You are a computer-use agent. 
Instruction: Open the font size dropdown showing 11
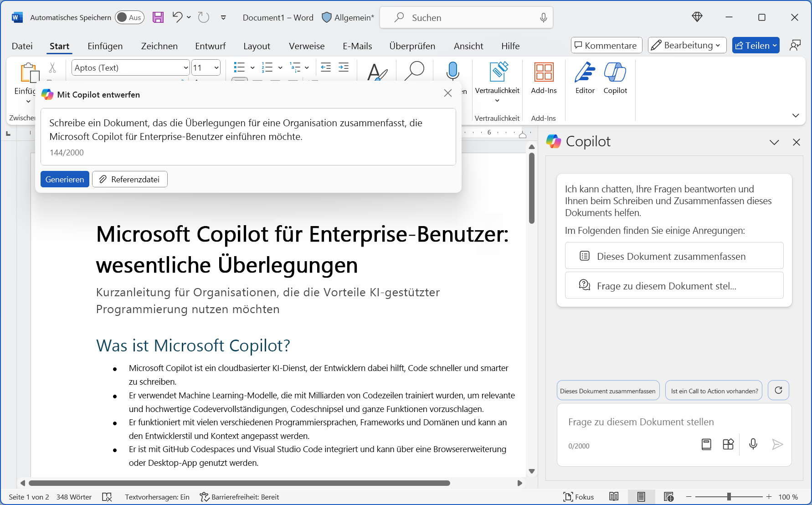click(x=216, y=68)
